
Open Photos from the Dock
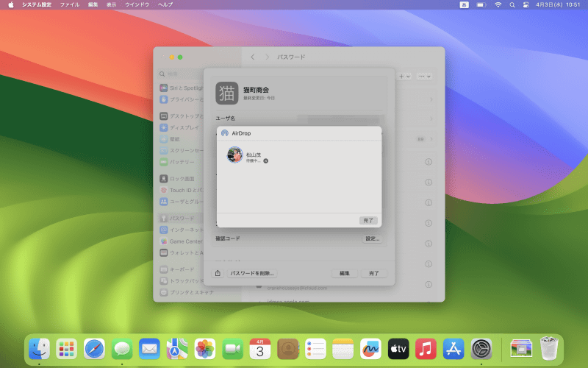pos(205,349)
